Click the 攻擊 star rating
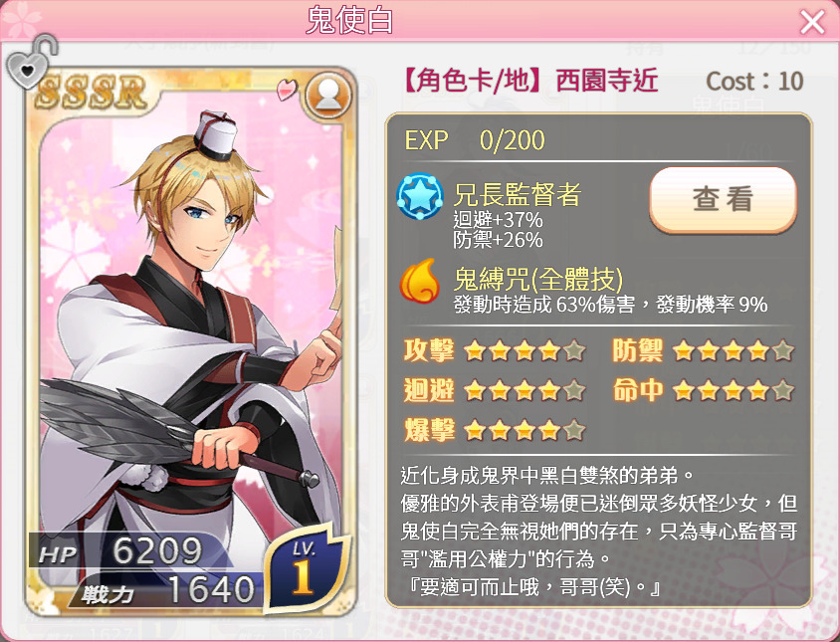 [x=525, y=351]
